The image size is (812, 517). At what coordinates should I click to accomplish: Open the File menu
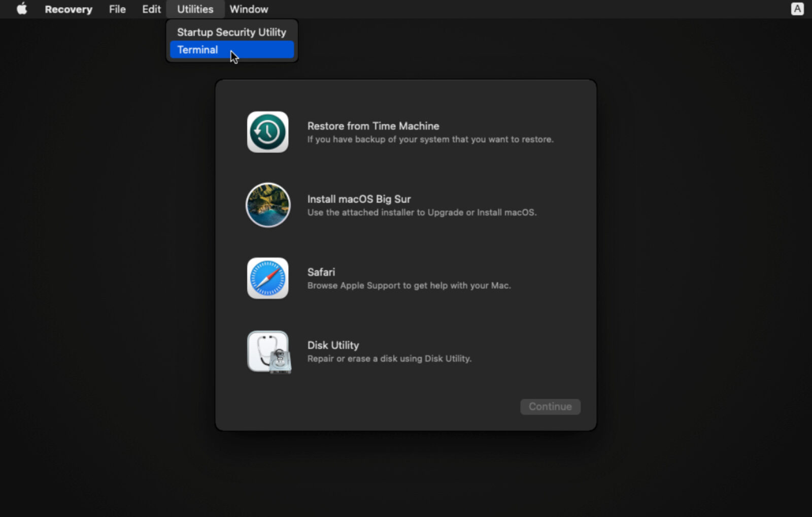point(117,9)
